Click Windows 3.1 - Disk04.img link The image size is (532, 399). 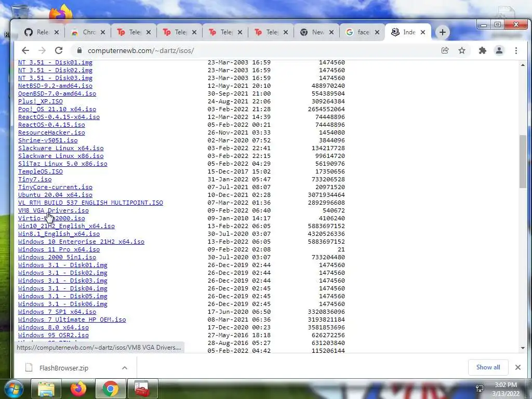(x=63, y=288)
